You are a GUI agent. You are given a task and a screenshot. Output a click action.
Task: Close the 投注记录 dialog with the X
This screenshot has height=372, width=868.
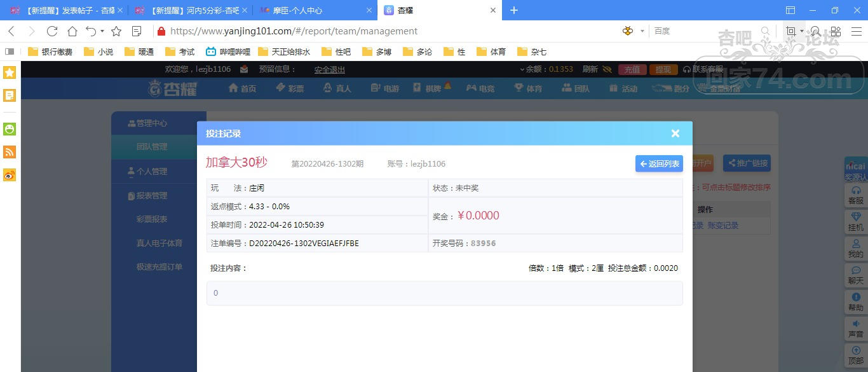pyautogui.click(x=675, y=134)
